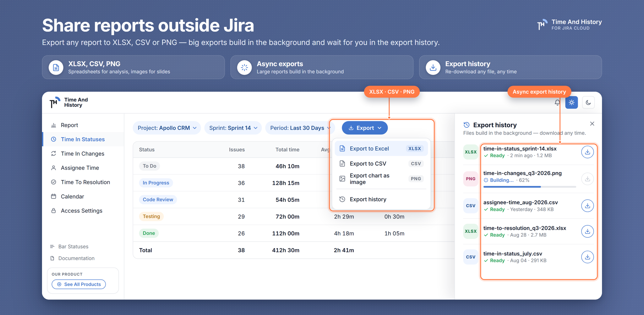The image size is (644, 315).
Task: Choose Export to CSV option
Action: pyautogui.click(x=381, y=164)
